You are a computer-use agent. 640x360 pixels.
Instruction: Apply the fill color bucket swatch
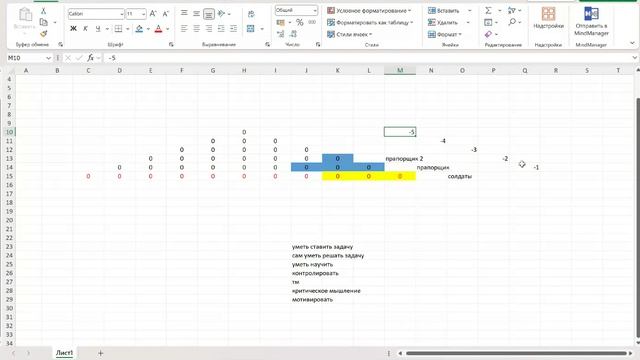coord(139,29)
